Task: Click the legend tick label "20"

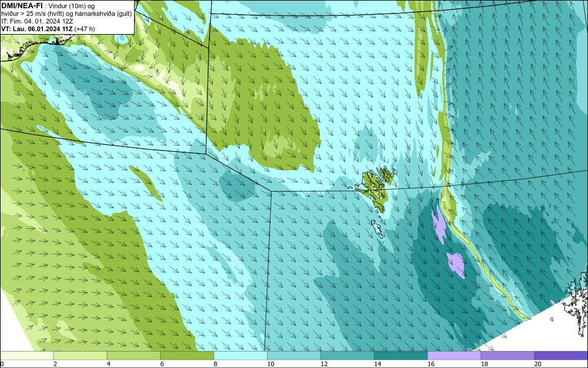Action: tap(538, 364)
